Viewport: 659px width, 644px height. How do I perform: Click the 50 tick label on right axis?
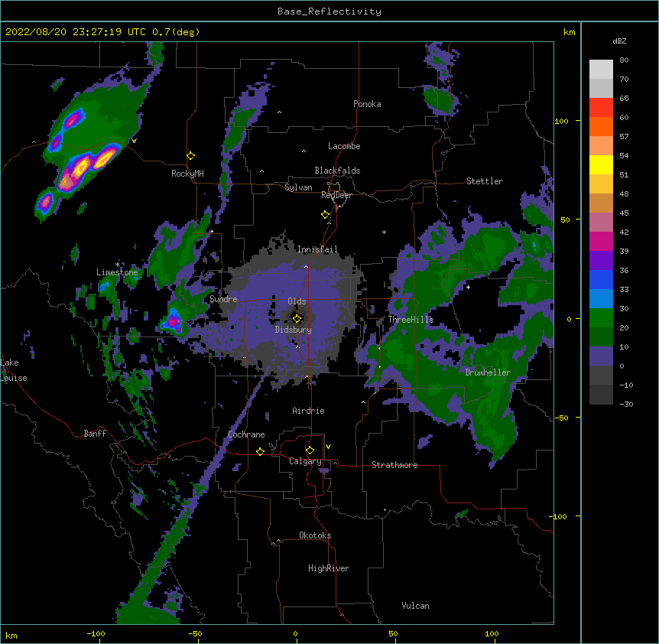click(x=565, y=220)
